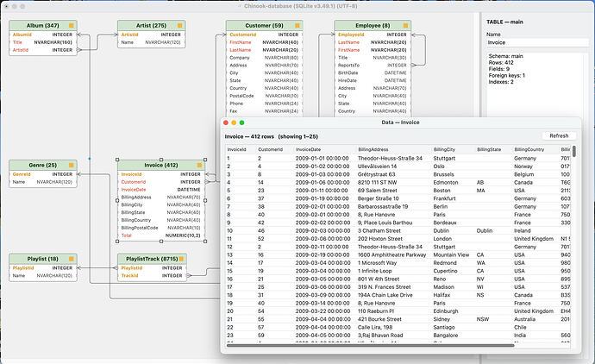This screenshot has width=595, height=364.
Task: Click the table Name field showing Invoice
Action: point(537,42)
